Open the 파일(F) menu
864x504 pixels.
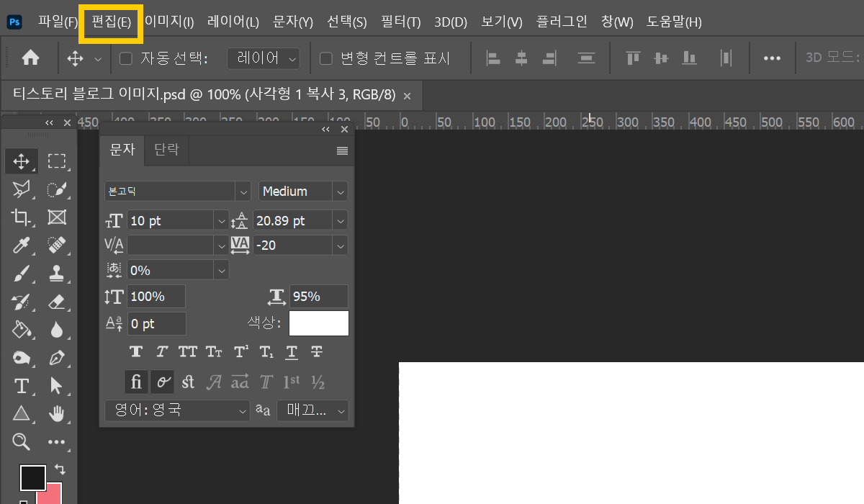(x=58, y=22)
